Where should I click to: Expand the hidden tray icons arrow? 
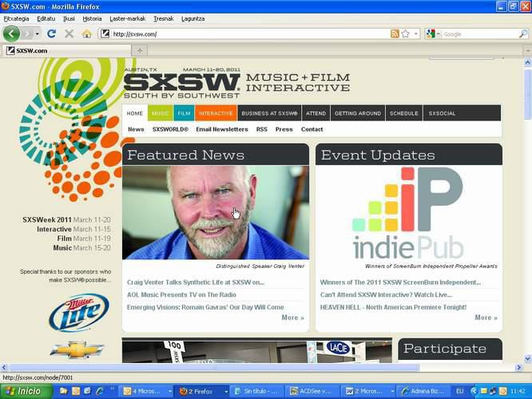474,391
